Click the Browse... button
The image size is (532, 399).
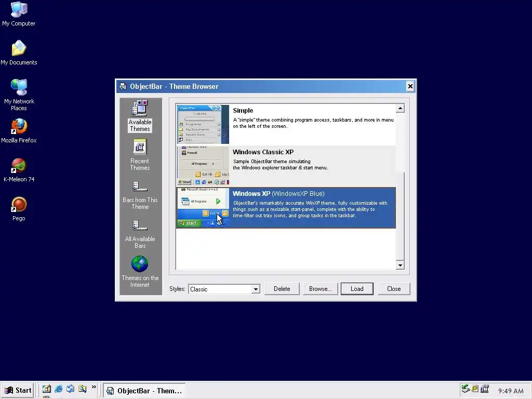click(x=320, y=289)
